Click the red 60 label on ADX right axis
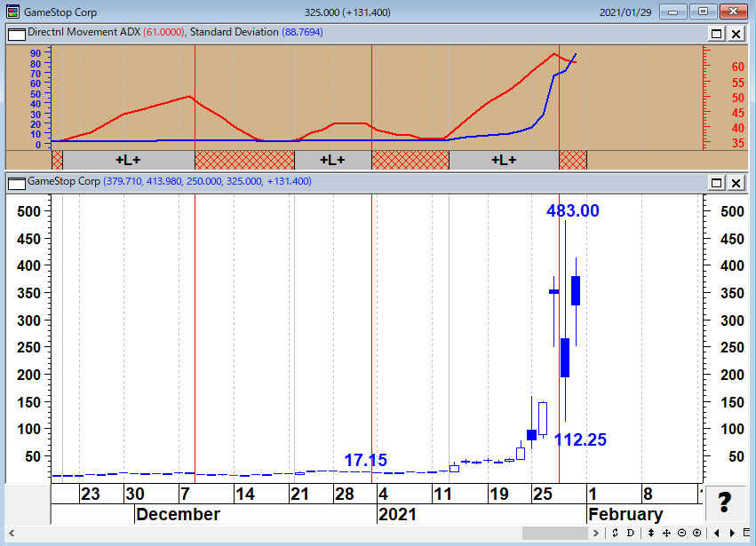Image resolution: width=756 pixels, height=546 pixels. click(x=738, y=67)
